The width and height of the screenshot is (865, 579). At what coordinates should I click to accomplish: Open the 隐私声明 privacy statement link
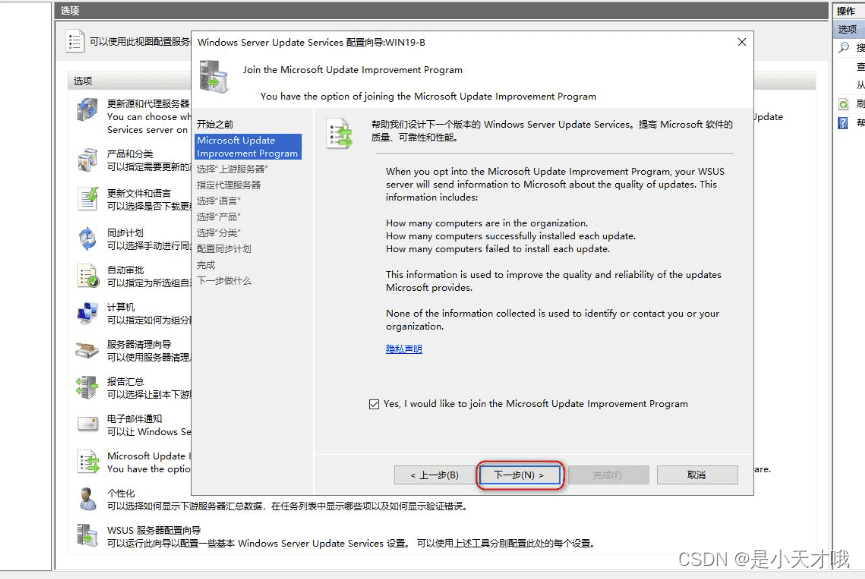[x=404, y=349]
